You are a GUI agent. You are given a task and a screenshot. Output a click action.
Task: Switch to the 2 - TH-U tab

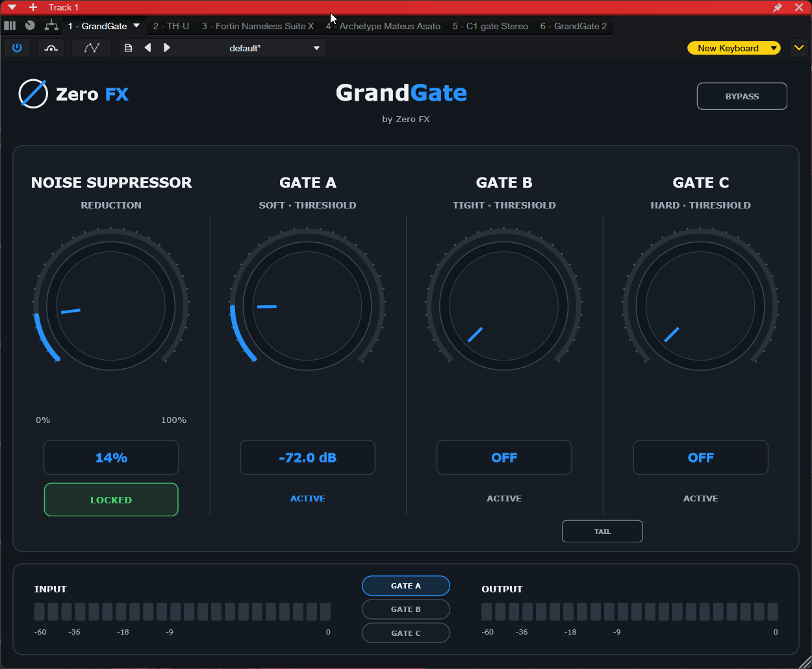click(171, 26)
